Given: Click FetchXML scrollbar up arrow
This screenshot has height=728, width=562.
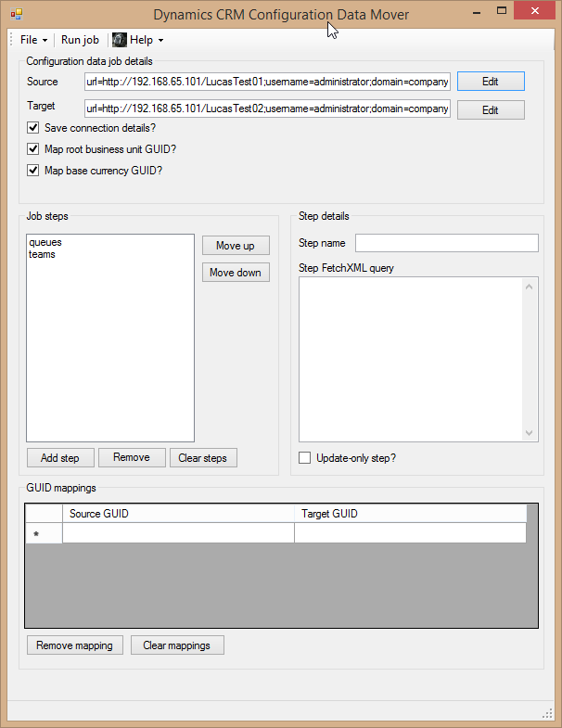Looking at the screenshot, I should (529, 287).
